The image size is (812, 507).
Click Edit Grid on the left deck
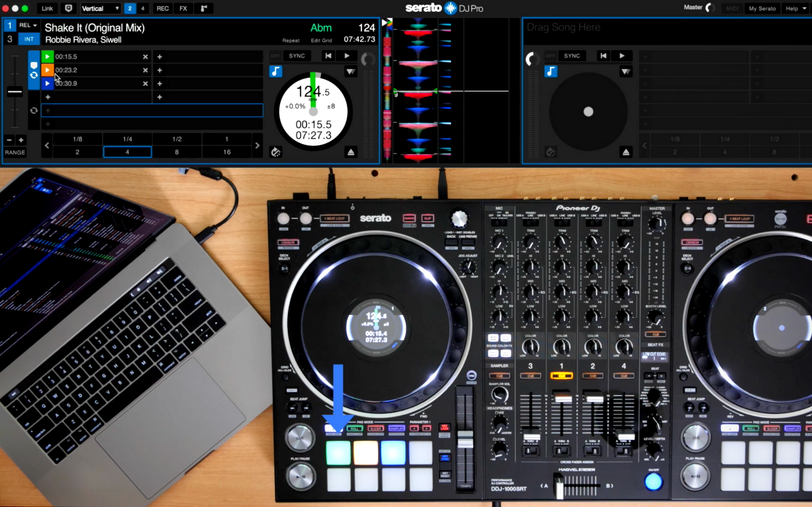(x=321, y=41)
